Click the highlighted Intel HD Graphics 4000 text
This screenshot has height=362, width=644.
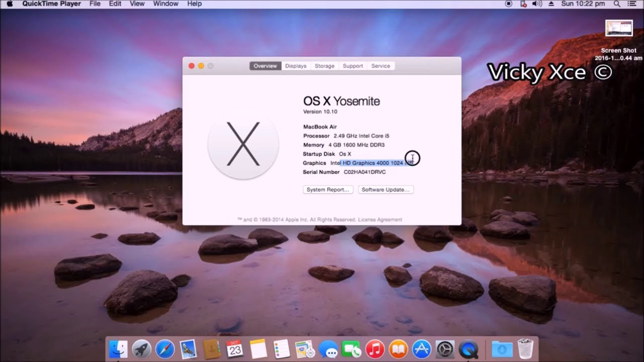pos(371,163)
